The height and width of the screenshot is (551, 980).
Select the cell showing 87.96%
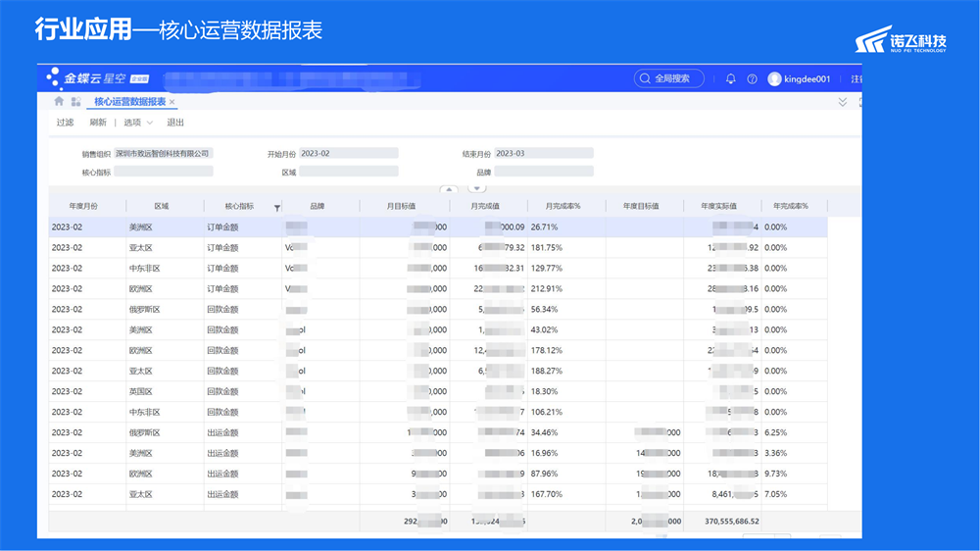566,474
